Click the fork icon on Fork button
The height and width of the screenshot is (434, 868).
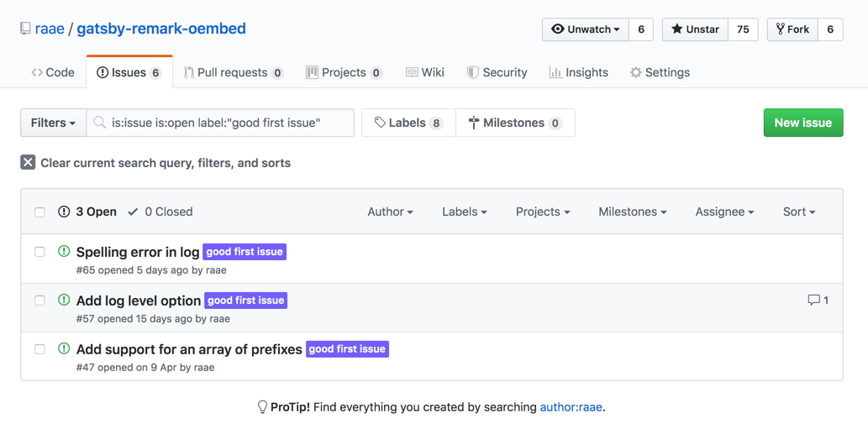point(780,29)
